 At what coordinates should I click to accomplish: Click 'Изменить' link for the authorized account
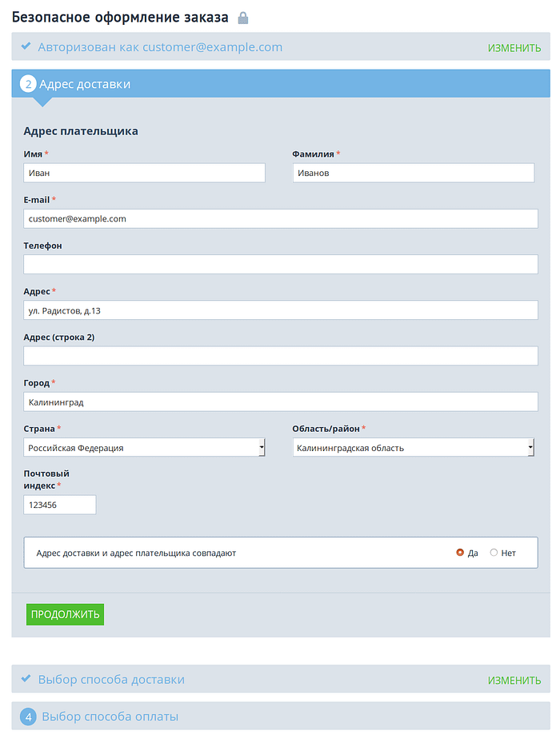click(514, 48)
